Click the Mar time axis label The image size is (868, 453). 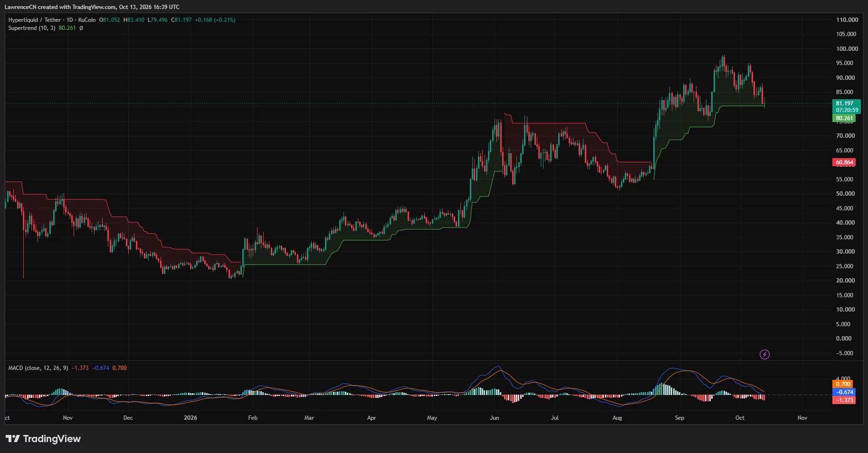[x=309, y=418]
